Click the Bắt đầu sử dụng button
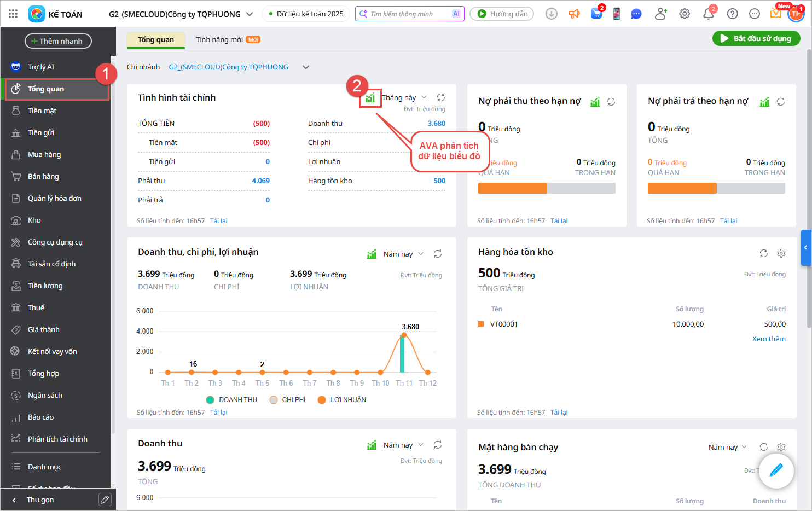Image resolution: width=812 pixels, height=511 pixels. pos(756,38)
